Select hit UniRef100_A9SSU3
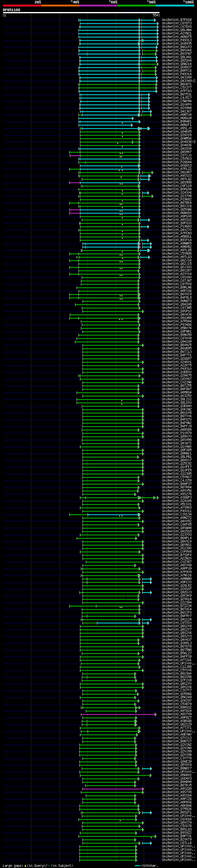Viewport: 197px width, 868px height. [x=177, y=176]
